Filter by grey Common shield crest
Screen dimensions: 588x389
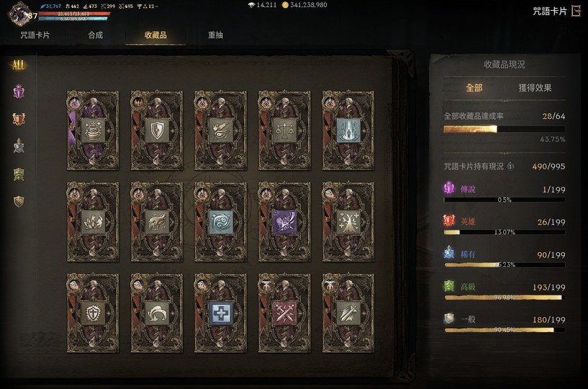coord(19,202)
